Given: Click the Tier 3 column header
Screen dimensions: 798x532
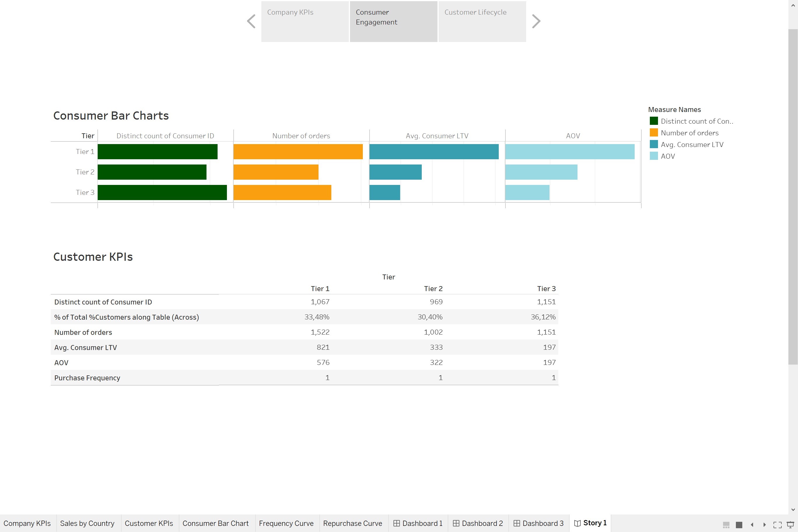Looking at the screenshot, I should [546, 288].
